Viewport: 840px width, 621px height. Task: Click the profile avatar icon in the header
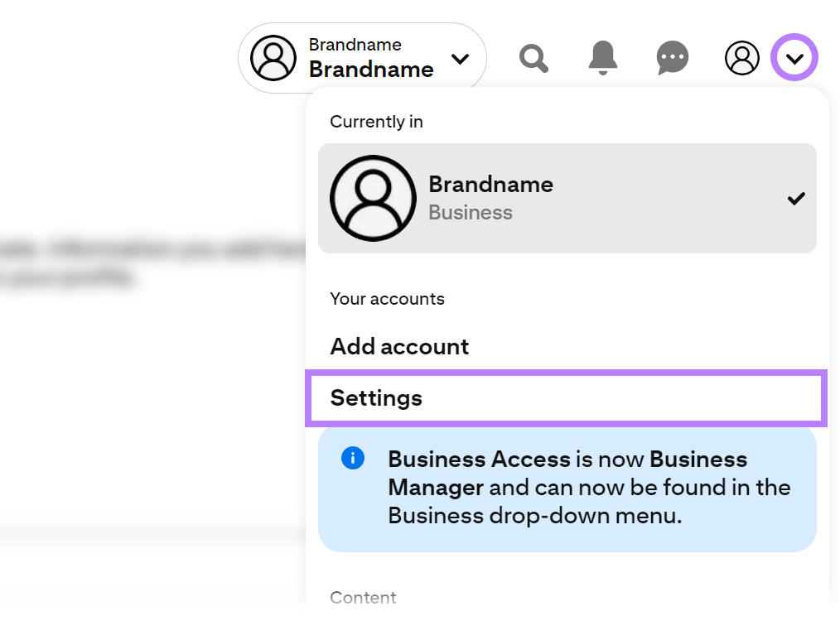point(741,57)
